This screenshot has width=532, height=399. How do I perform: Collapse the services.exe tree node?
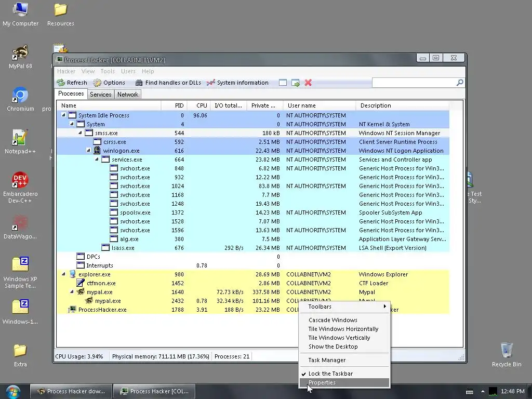97,159
